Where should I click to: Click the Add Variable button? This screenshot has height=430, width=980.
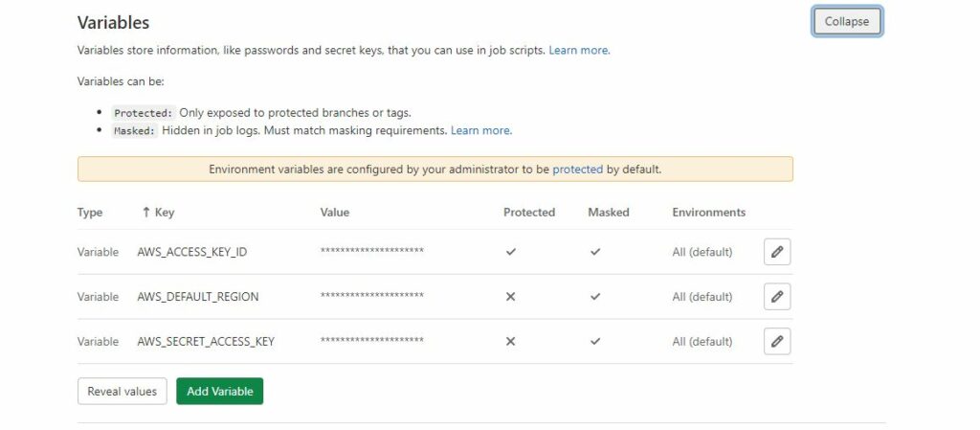point(219,391)
